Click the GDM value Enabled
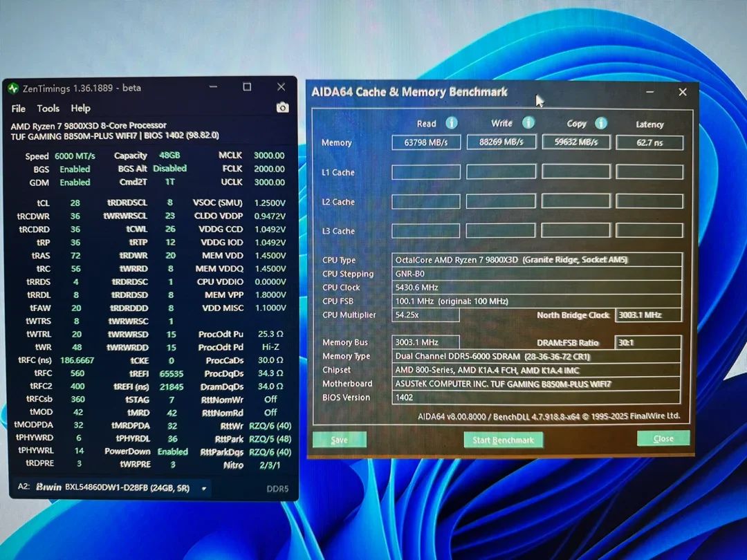747x560 pixels. point(75,183)
